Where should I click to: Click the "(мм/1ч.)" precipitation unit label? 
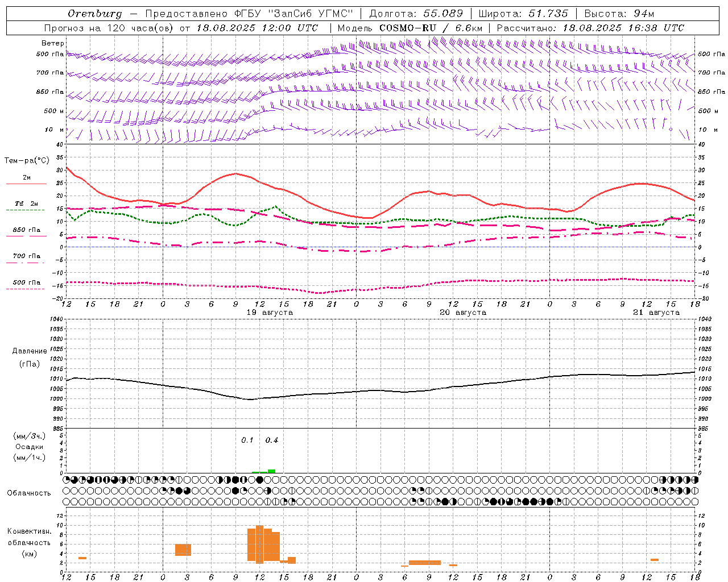click(30, 458)
